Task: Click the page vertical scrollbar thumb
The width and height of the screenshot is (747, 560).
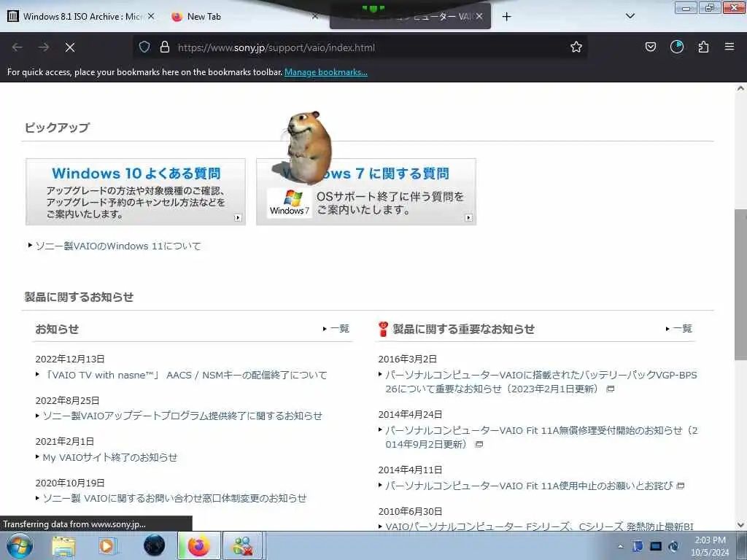Action: [x=740, y=285]
